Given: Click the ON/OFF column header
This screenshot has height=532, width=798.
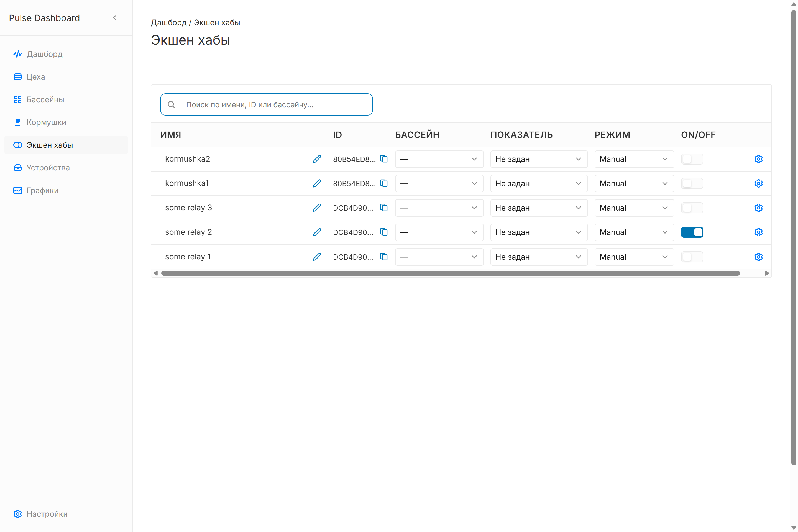Looking at the screenshot, I should click(698, 135).
